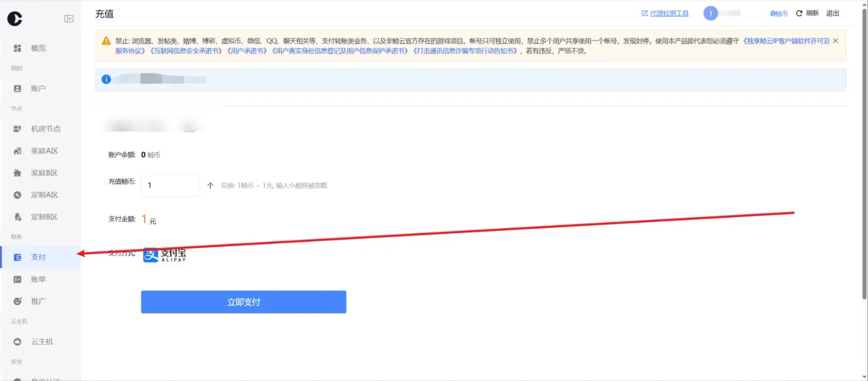Click the 账户 person icon
The image size is (868, 381).
click(17, 89)
